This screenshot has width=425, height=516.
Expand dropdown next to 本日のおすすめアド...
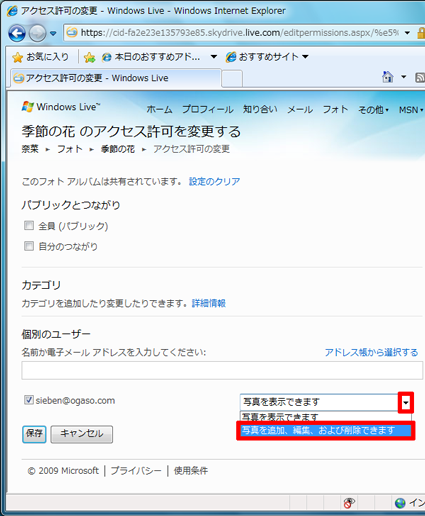point(214,57)
